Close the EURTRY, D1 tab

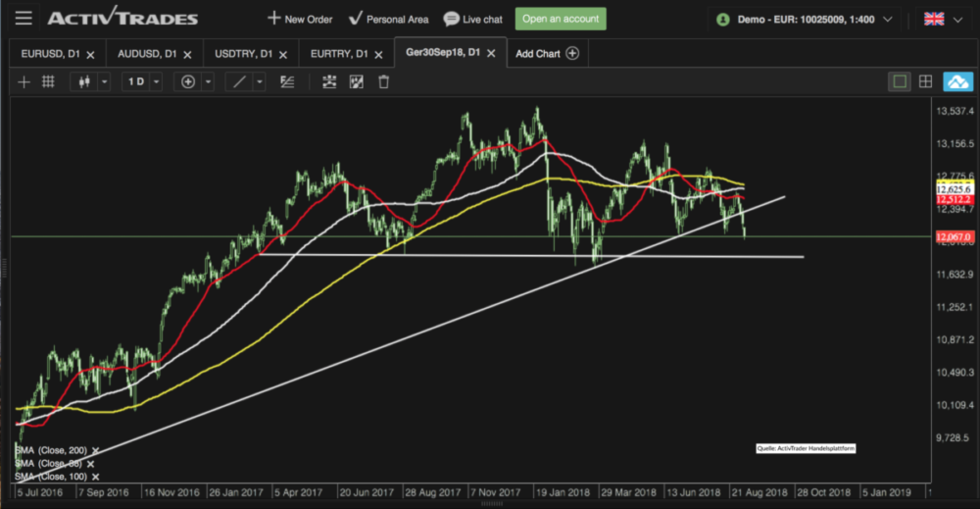378,55
